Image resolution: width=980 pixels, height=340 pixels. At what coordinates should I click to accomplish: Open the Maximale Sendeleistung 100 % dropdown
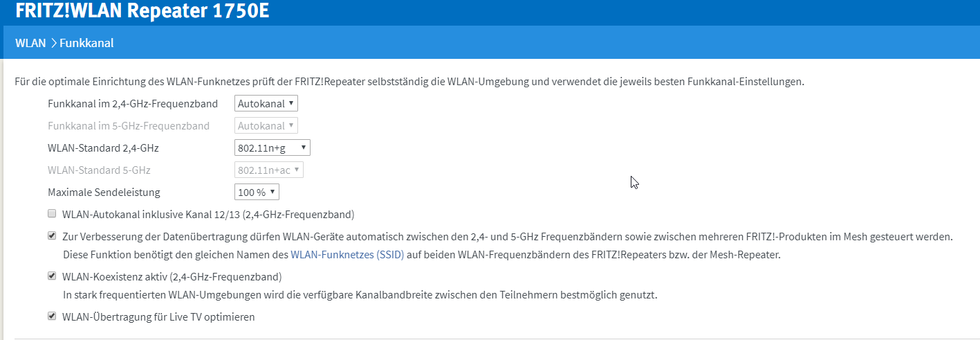(x=257, y=192)
